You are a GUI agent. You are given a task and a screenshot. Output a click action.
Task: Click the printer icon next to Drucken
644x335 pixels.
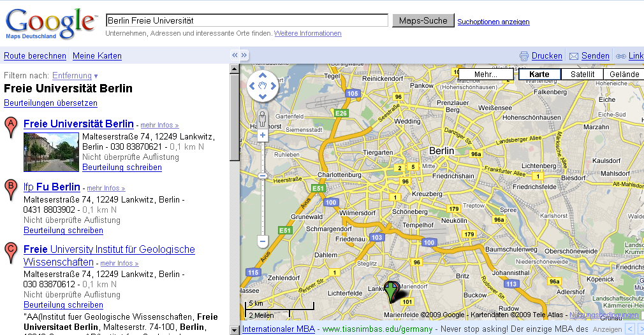524,56
